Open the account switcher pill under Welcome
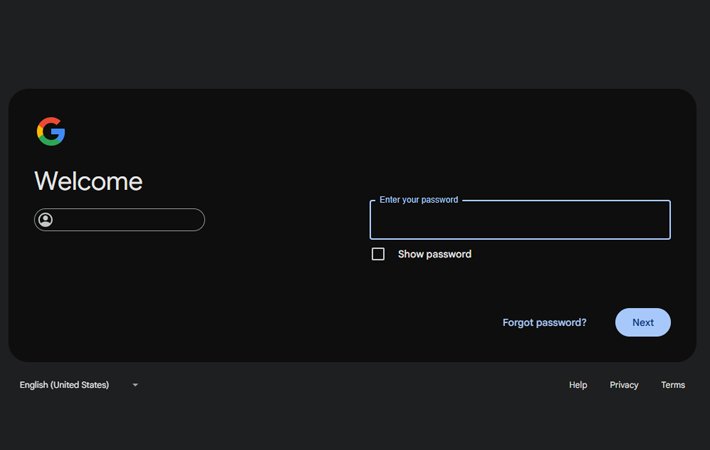This screenshot has height=450, width=710. (120, 220)
